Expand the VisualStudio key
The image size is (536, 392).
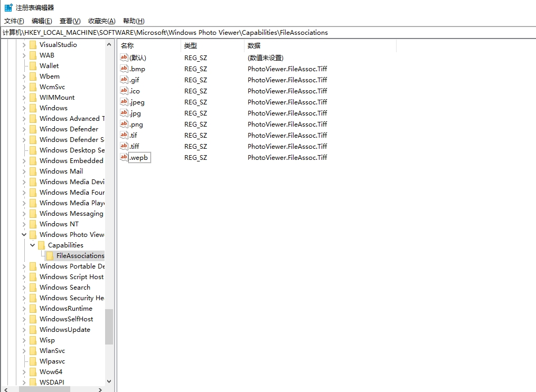(x=24, y=45)
